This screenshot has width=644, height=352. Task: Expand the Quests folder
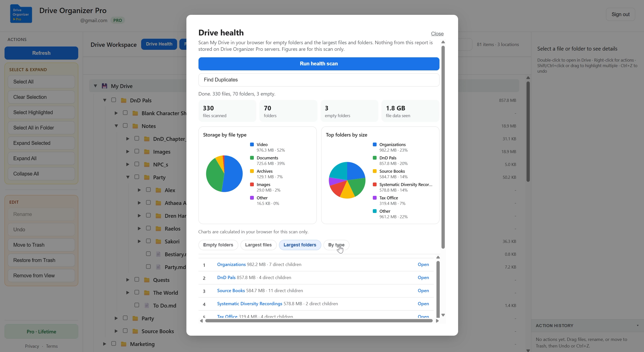[128, 280]
